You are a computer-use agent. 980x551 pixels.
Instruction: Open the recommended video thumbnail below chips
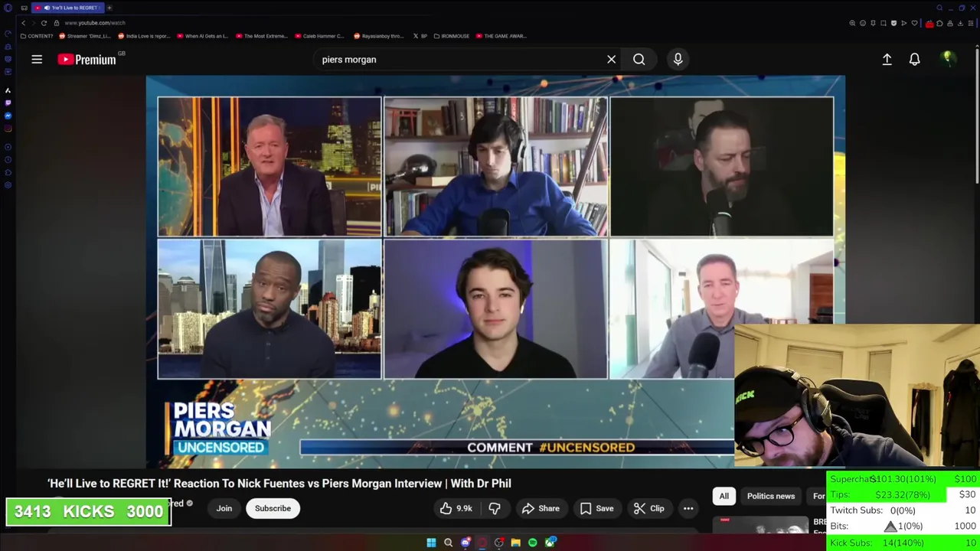[x=760, y=525]
